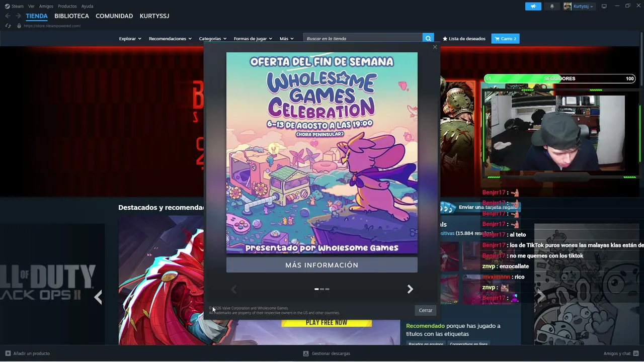Expand the Kurtyssj account dropdown

point(583,6)
